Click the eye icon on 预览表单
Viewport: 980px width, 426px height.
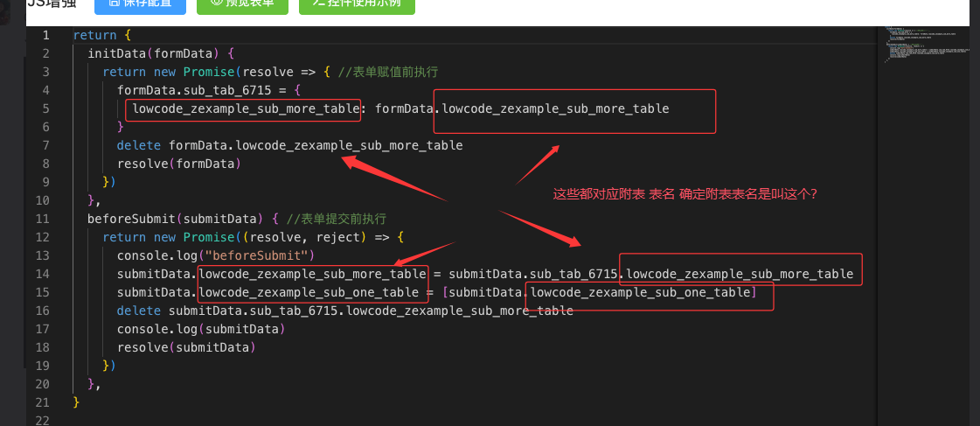click(215, 3)
